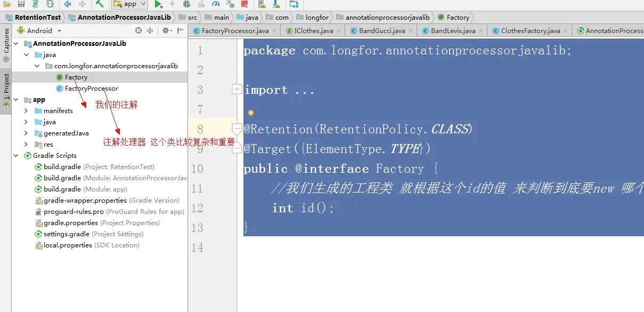This screenshot has width=644, height=312.
Task: Collapse the Gradle Scripts node
Action: [16, 156]
